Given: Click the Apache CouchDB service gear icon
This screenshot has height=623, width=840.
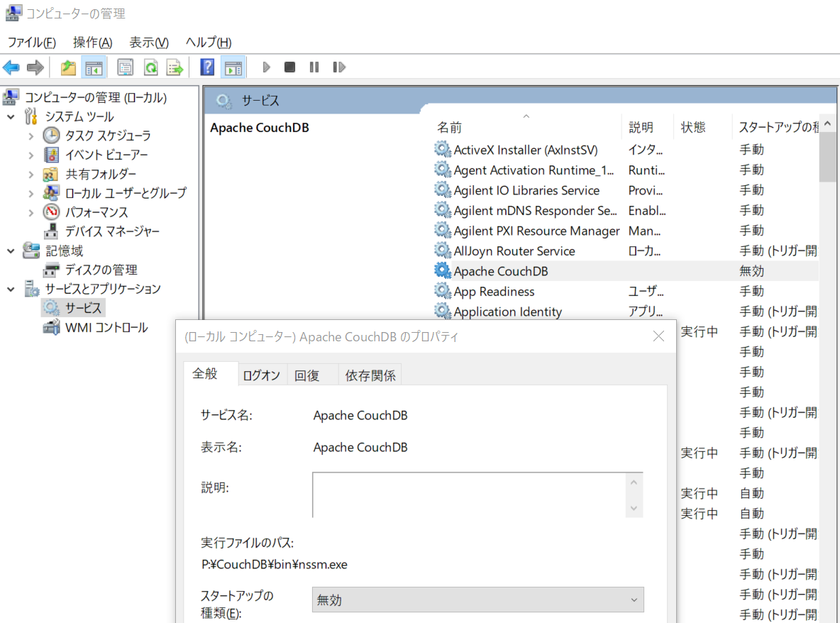Looking at the screenshot, I should pyautogui.click(x=442, y=270).
